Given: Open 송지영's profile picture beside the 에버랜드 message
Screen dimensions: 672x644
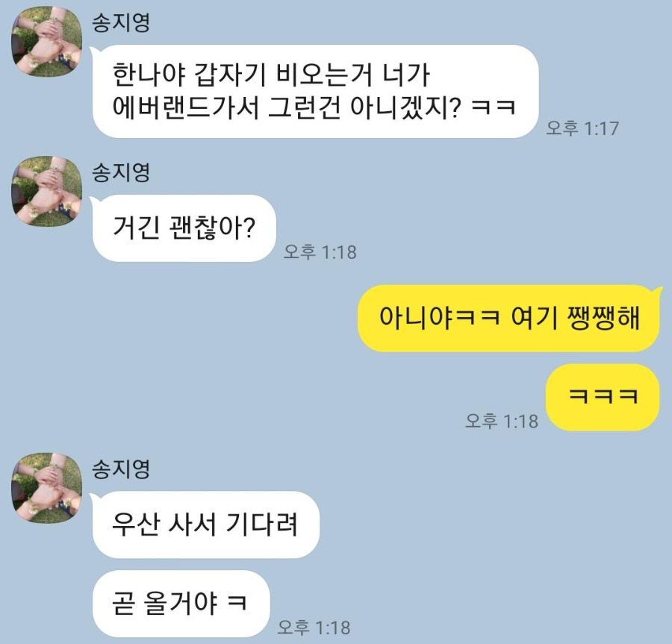Looking at the screenshot, I should point(46,42).
